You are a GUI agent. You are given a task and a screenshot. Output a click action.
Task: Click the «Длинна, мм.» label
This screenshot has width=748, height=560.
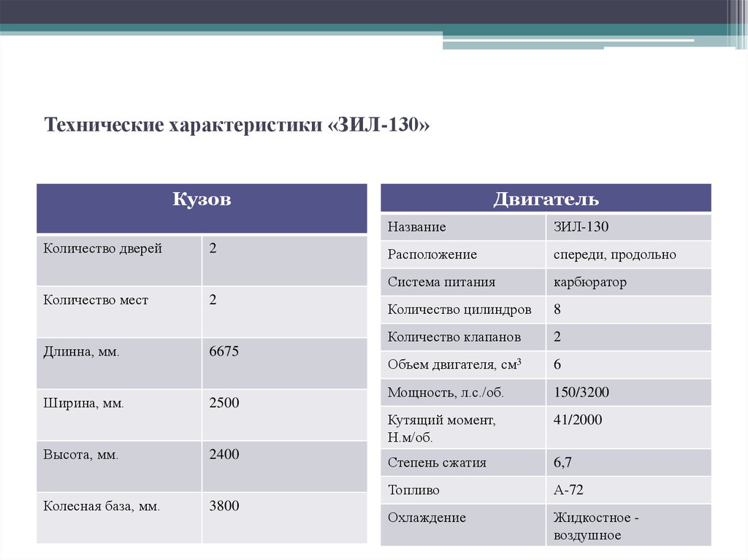[x=81, y=352]
